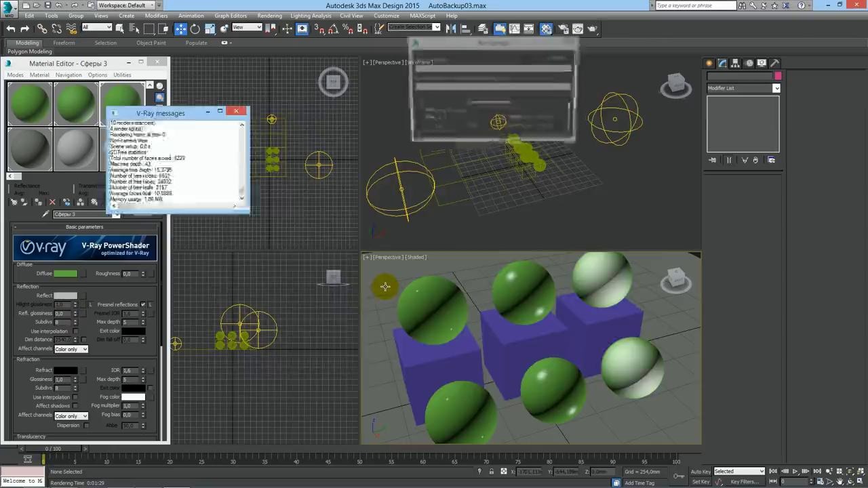Activate the Select and Rotate tool
Image resolution: width=868 pixels, height=488 pixels.
pyautogui.click(x=195, y=28)
